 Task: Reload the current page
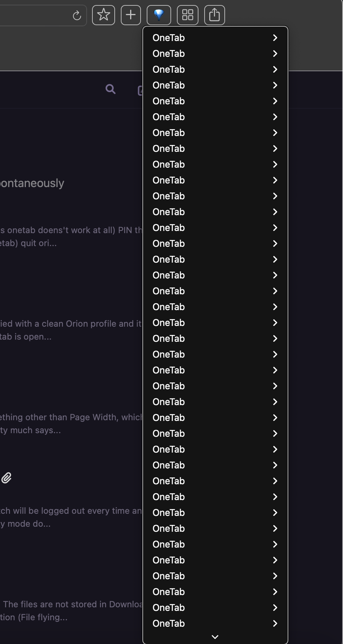77,15
